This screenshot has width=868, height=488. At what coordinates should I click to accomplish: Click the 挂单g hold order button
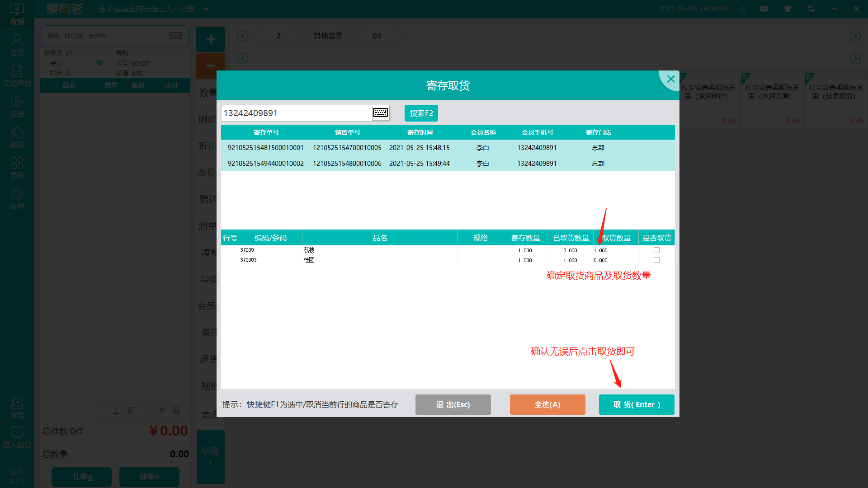point(81,477)
